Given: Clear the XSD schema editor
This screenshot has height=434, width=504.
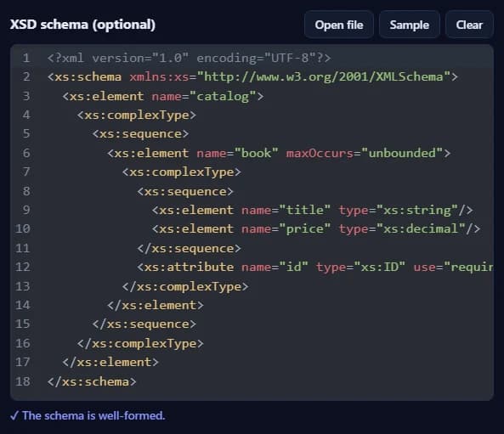Looking at the screenshot, I should 469,25.
